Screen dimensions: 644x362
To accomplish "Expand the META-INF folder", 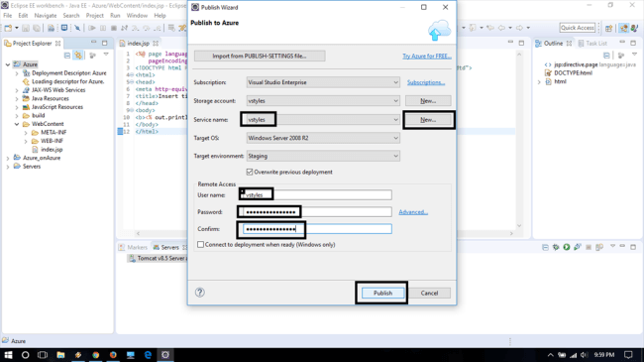I will (x=26, y=133).
